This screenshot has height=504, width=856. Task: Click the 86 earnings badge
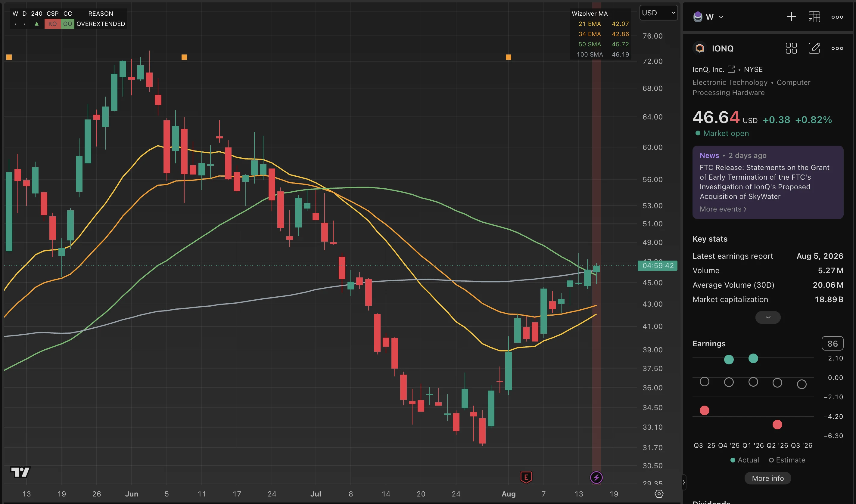click(833, 344)
